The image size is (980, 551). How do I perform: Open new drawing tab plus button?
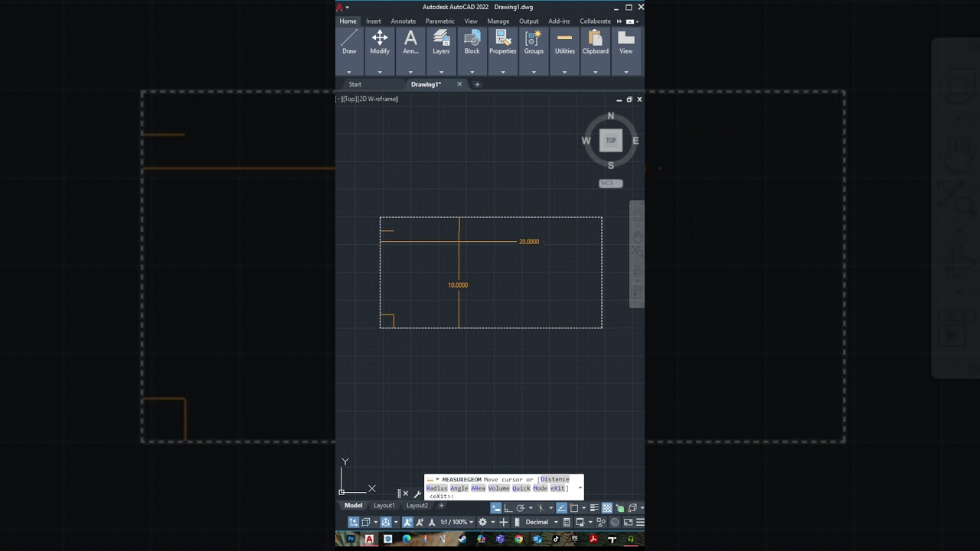pyautogui.click(x=477, y=84)
